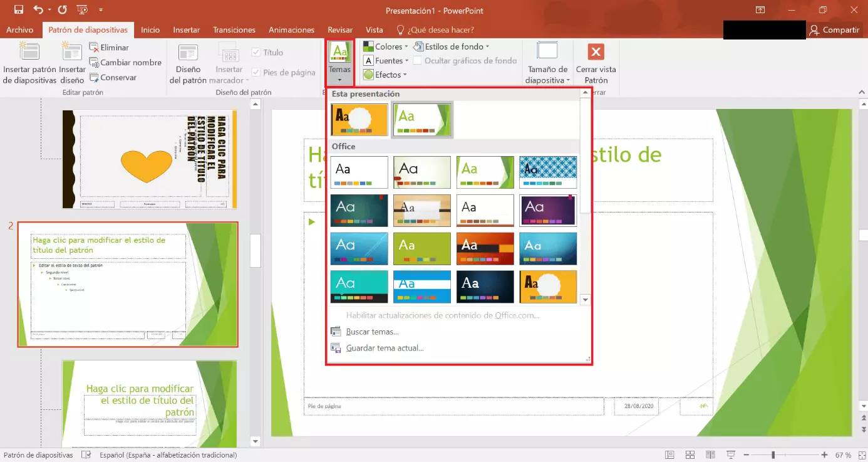This screenshot has height=462, width=868.
Task: Select the heart layout slide thumbnail
Action: click(x=150, y=159)
